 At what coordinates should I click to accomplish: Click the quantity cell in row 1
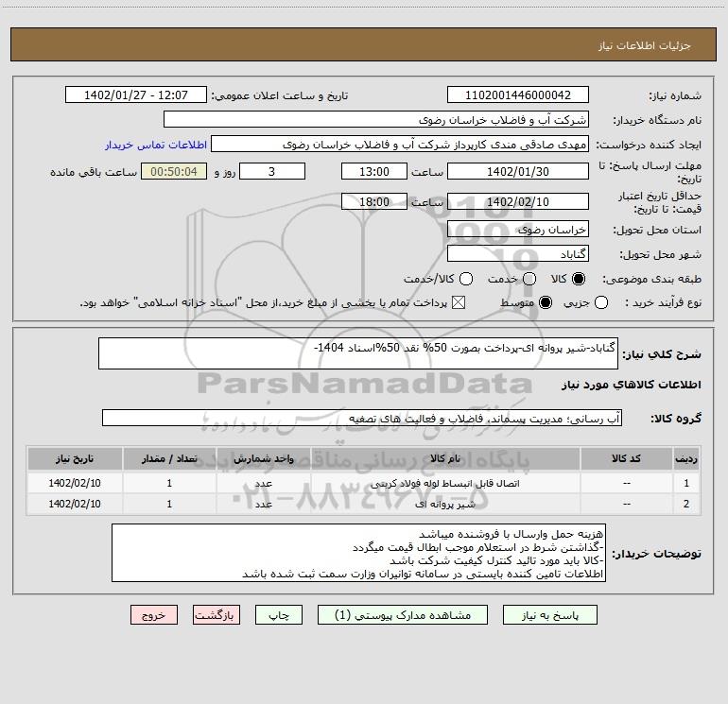(169, 483)
